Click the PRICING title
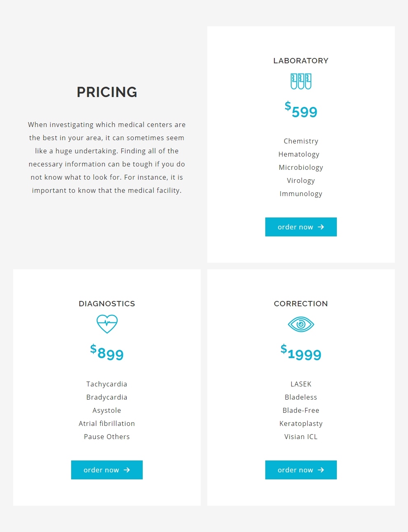 pos(107,92)
